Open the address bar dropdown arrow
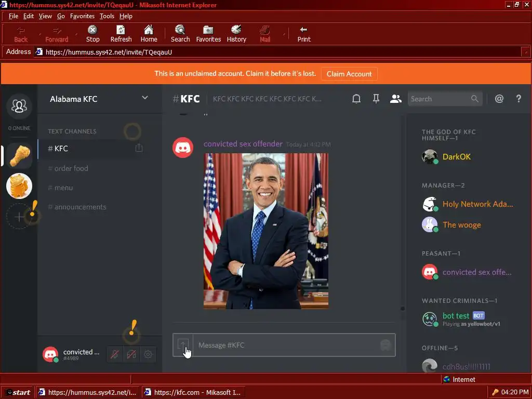The height and width of the screenshot is (399, 532). click(526, 52)
